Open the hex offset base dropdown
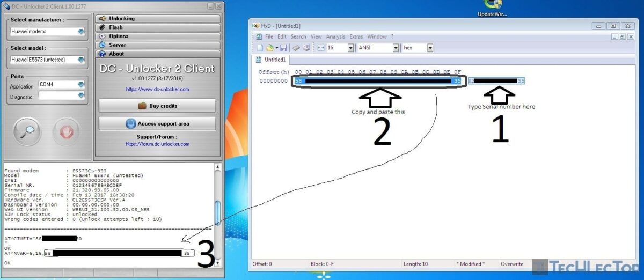644x280 pixels. point(430,48)
